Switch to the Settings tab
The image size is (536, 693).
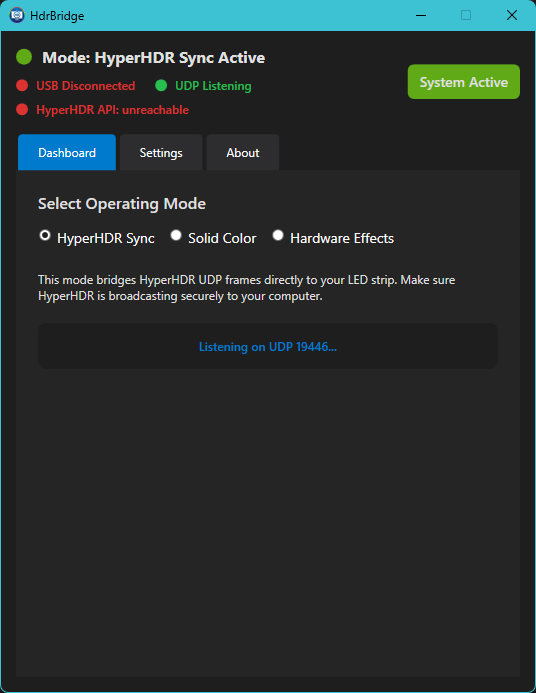point(161,152)
